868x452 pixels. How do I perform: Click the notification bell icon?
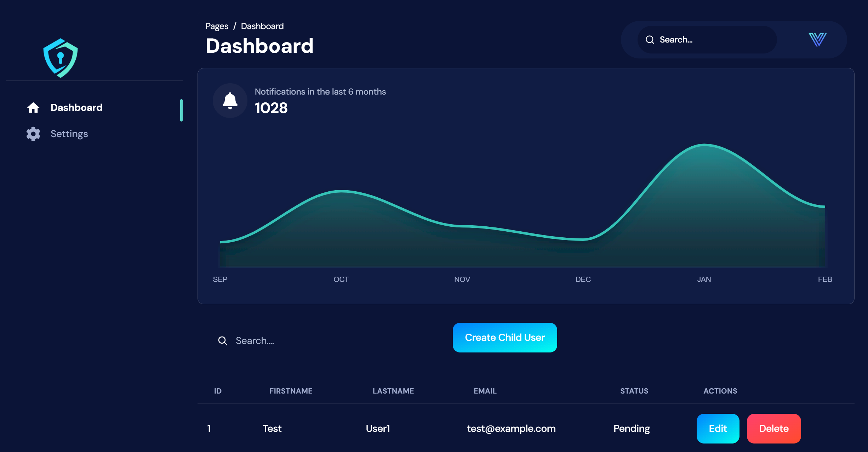click(230, 101)
